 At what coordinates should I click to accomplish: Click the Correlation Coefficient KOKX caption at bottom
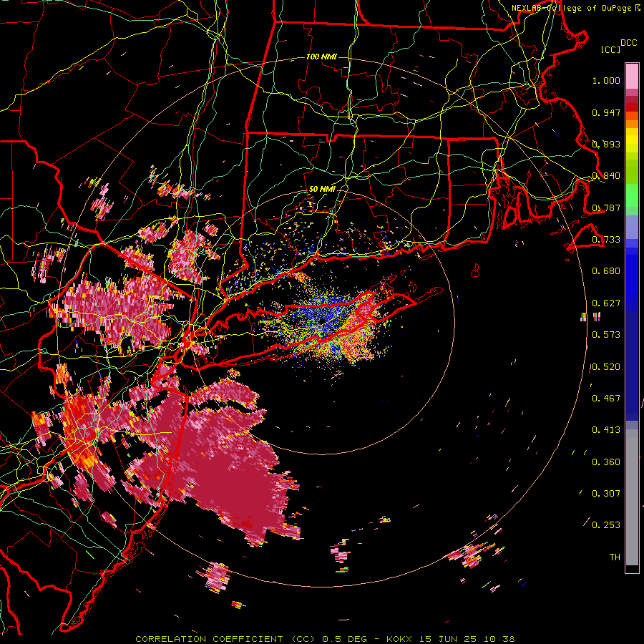325,639
